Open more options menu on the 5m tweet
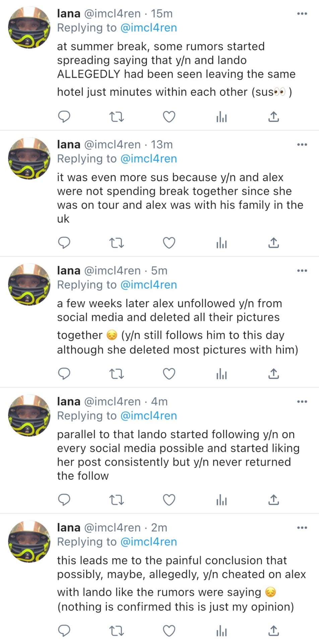This screenshot has width=319, height=644. [302, 271]
